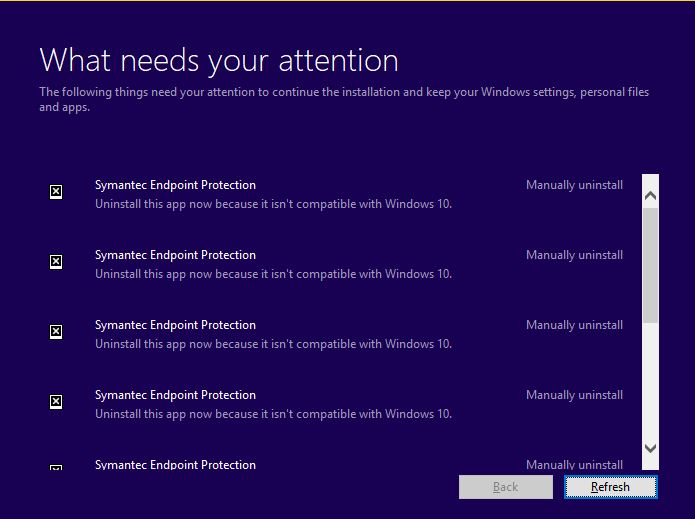Click the scrollbar down arrow
The height and width of the screenshot is (519, 695).
click(x=650, y=448)
